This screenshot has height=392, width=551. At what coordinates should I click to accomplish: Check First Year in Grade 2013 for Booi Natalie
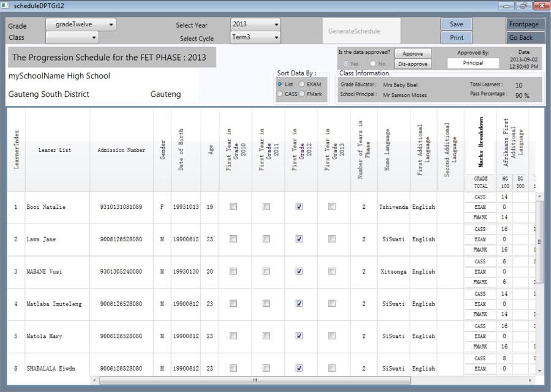(x=332, y=206)
